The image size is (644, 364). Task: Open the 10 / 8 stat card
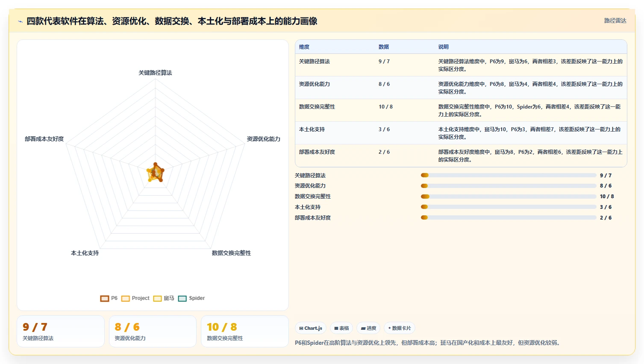pyautogui.click(x=245, y=331)
